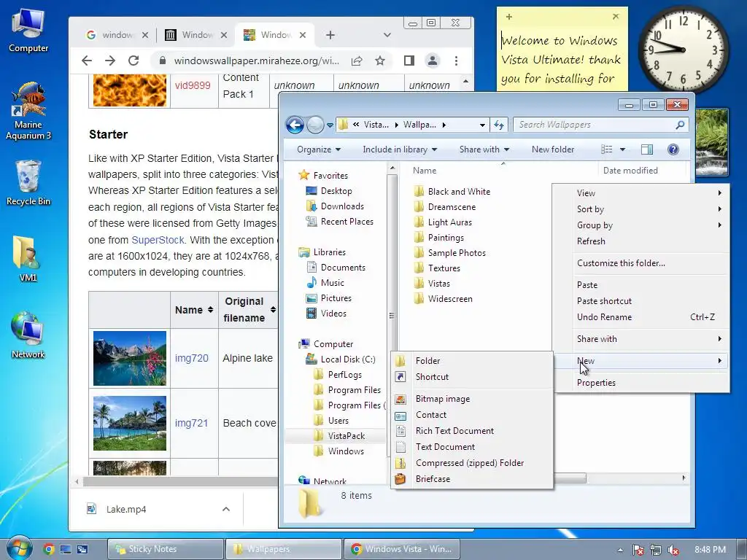
Task: Click Action Center flag tray icon
Action: [x=638, y=550]
